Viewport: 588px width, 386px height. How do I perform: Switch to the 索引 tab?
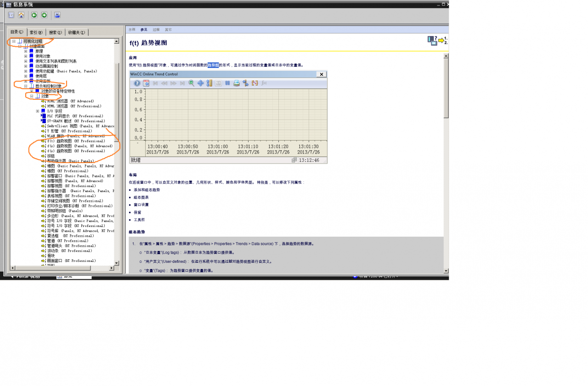tap(36, 32)
